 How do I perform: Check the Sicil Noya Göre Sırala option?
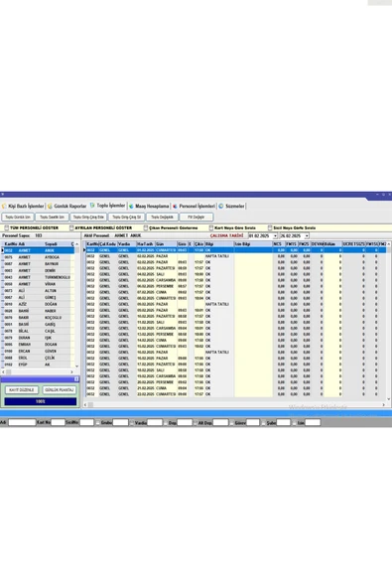click(x=270, y=228)
